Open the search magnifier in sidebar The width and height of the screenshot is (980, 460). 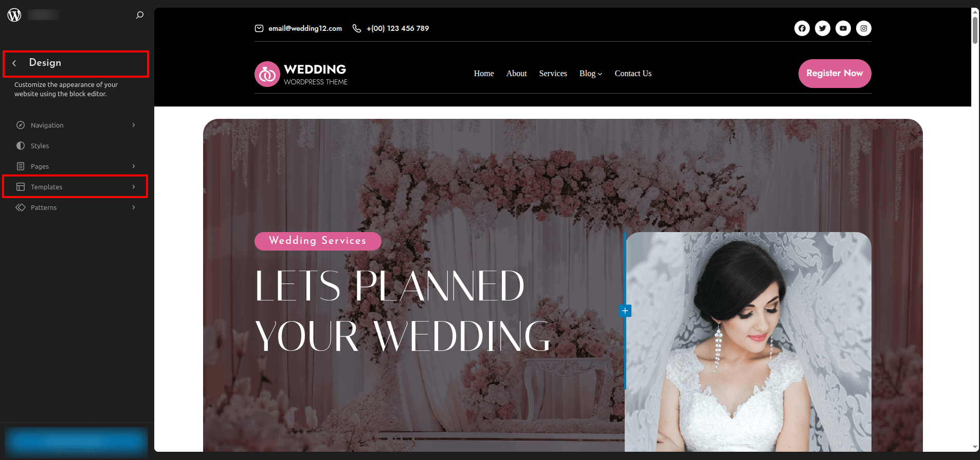tap(139, 15)
